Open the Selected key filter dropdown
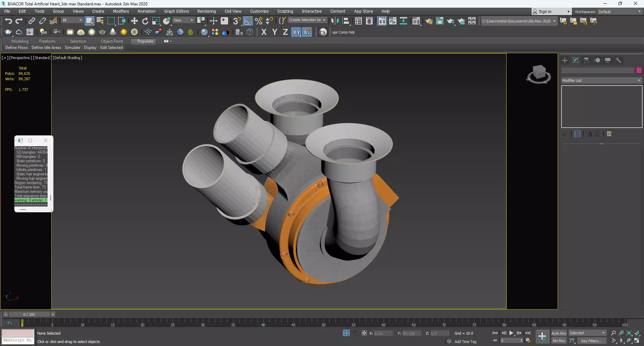Image resolution: width=644 pixels, height=346 pixels. coord(588,333)
